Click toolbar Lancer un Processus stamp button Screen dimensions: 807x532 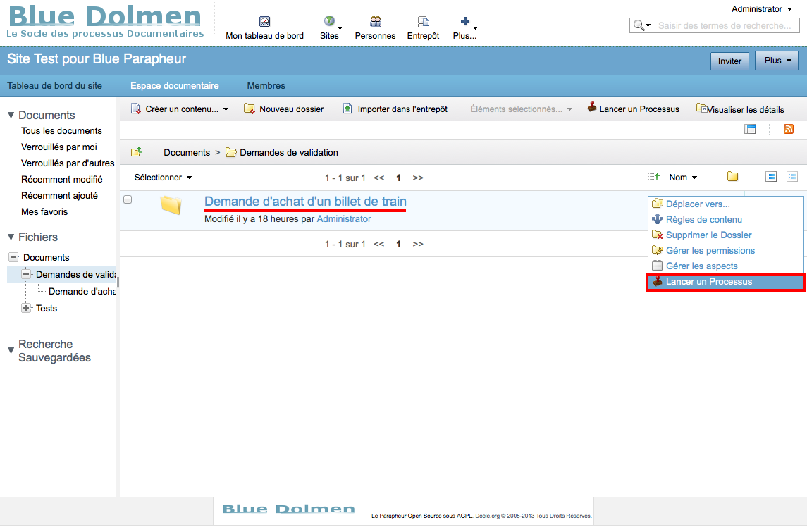(x=634, y=108)
